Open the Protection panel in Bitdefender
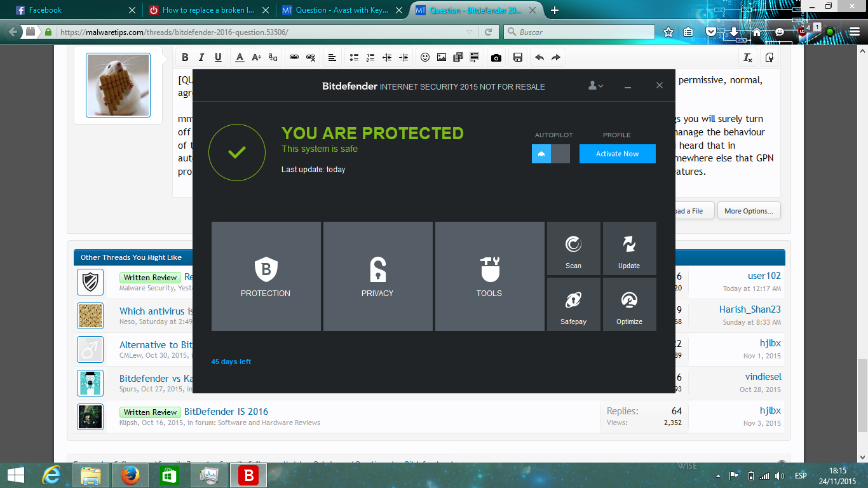This screenshot has width=868, height=488. tap(266, 276)
